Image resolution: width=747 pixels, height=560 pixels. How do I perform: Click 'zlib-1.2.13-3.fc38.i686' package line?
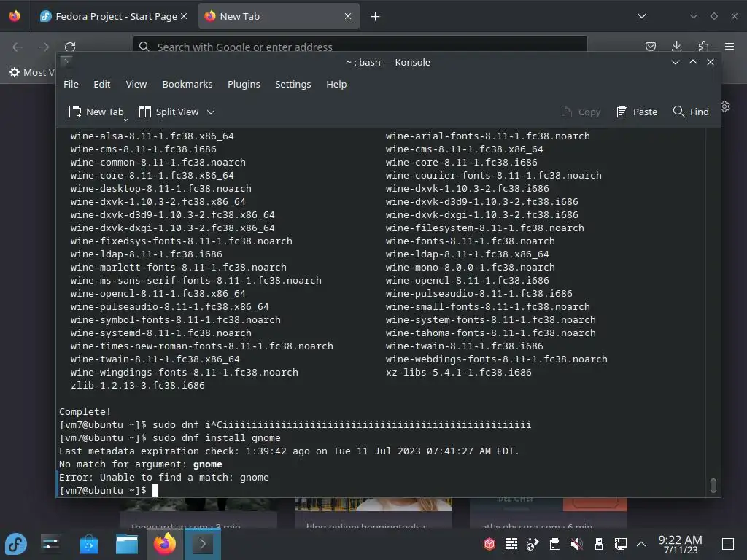coord(138,386)
